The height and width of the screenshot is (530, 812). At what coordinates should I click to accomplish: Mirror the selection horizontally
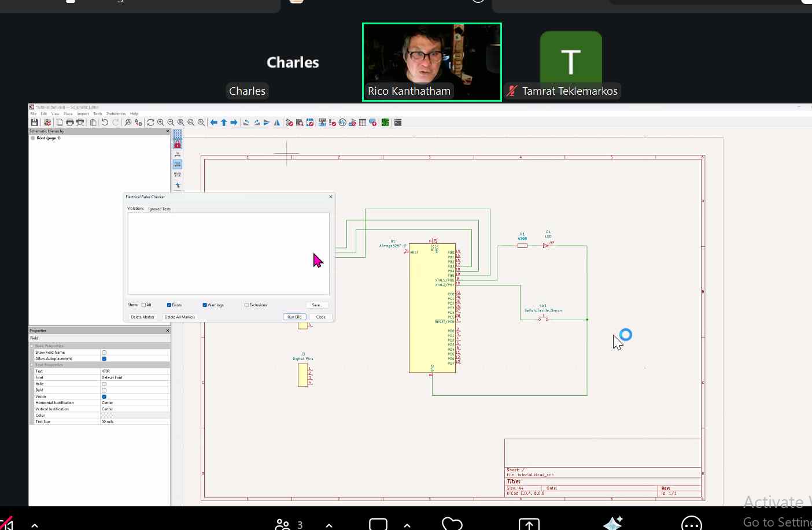(277, 123)
